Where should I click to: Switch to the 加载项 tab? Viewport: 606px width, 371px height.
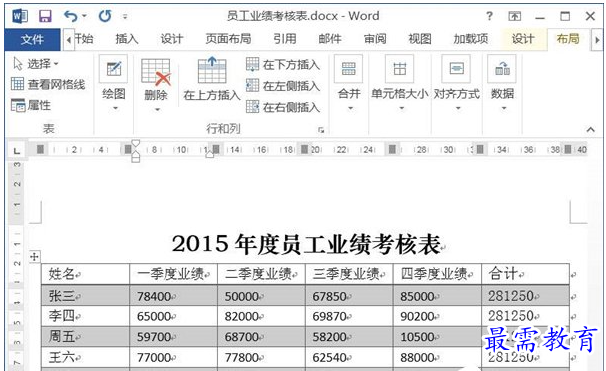[470, 39]
